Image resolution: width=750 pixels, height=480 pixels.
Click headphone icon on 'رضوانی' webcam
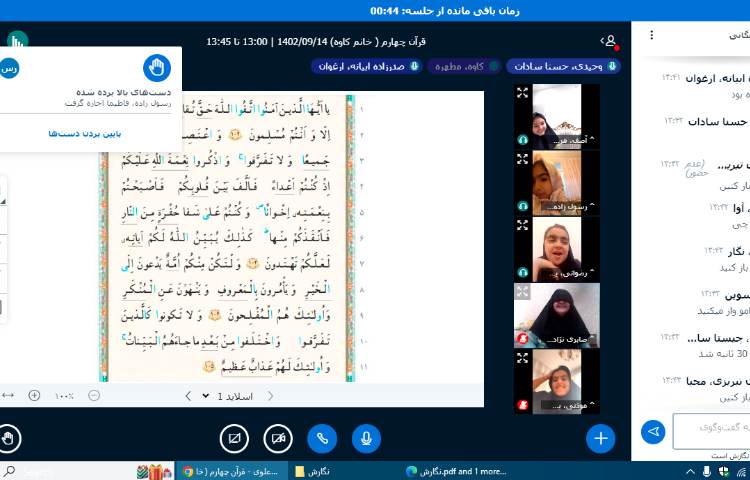[522, 273]
